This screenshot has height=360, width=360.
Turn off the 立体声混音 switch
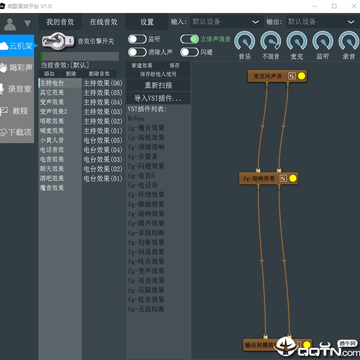189,39
